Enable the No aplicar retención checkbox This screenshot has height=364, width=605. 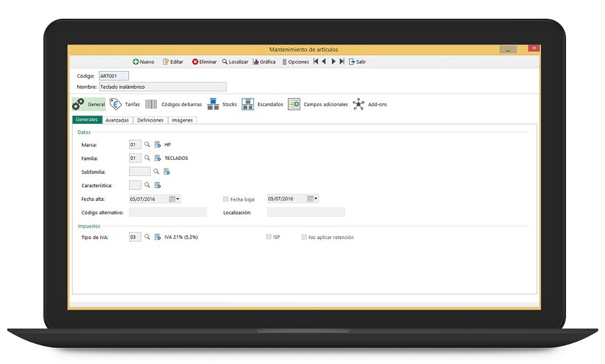(x=304, y=237)
